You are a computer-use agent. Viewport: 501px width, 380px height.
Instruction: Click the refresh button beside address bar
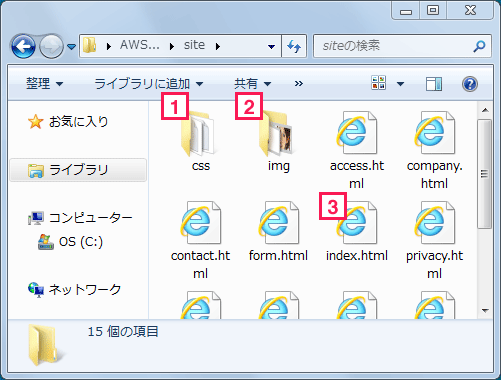(294, 46)
